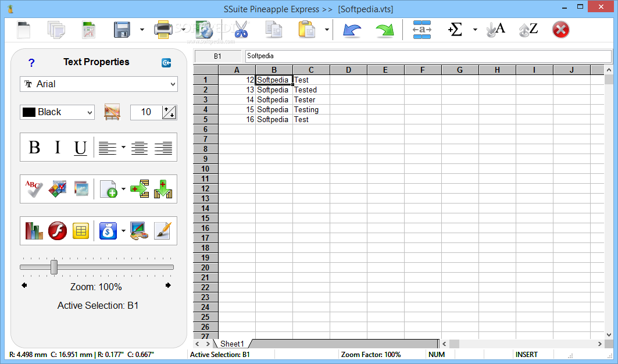Collapse the Text Properties panel
Image resolution: width=618 pixels, height=364 pixels.
(x=166, y=62)
